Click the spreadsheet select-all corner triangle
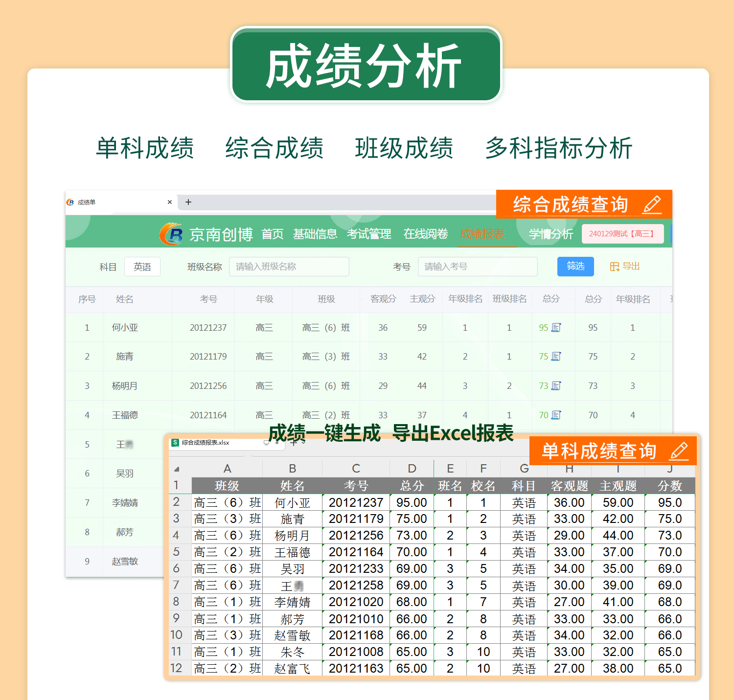 click(x=177, y=469)
